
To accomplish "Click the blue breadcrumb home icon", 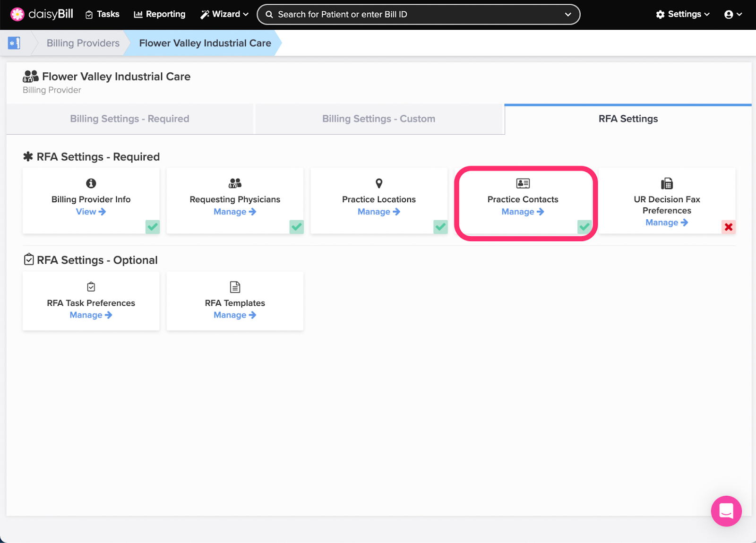I will pyautogui.click(x=14, y=43).
